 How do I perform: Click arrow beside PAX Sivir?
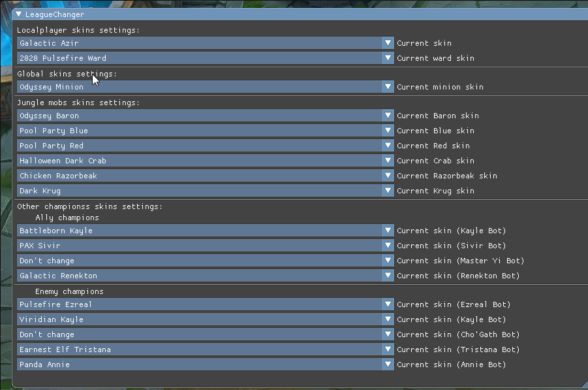point(388,246)
